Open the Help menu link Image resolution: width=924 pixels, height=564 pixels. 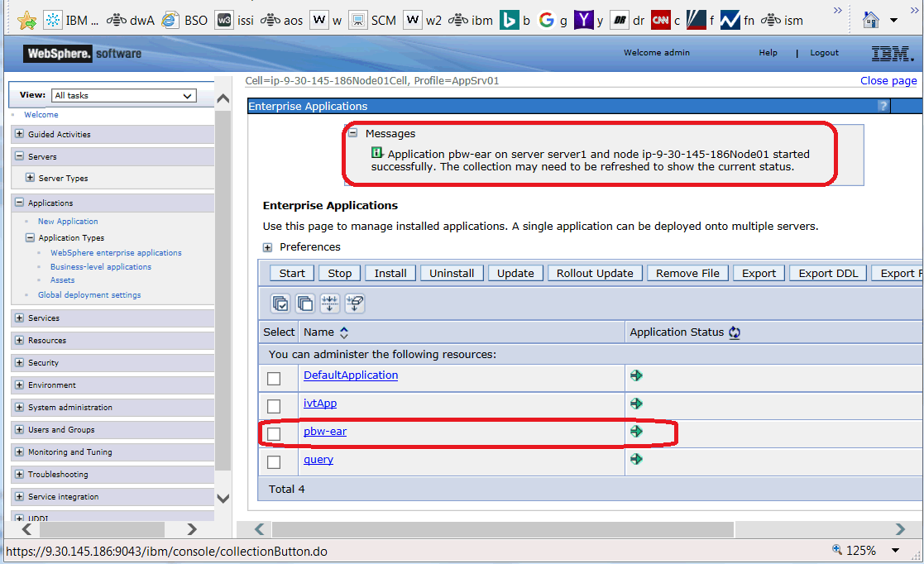tap(768, 52)
